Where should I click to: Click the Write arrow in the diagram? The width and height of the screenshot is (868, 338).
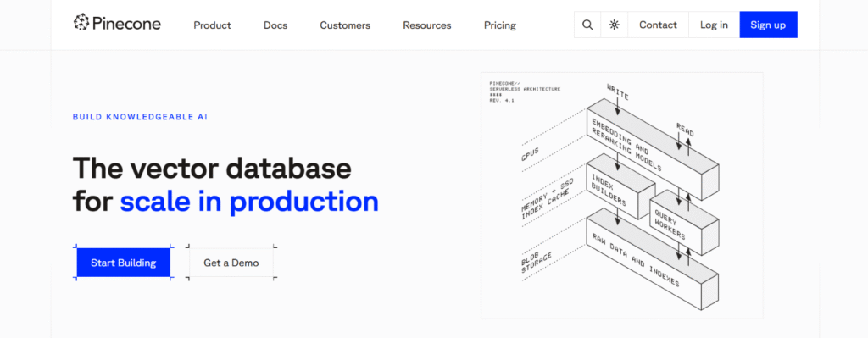(x=618, y=101)
